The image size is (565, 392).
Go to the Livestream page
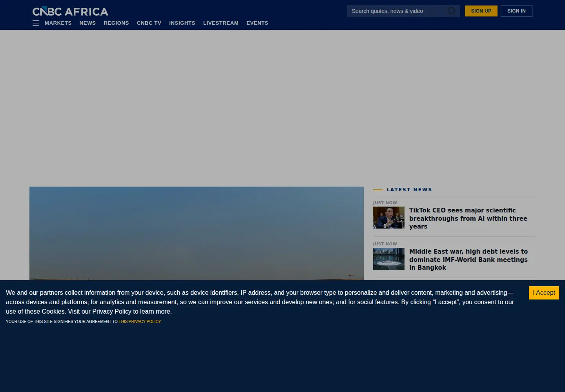coord(221,23)
